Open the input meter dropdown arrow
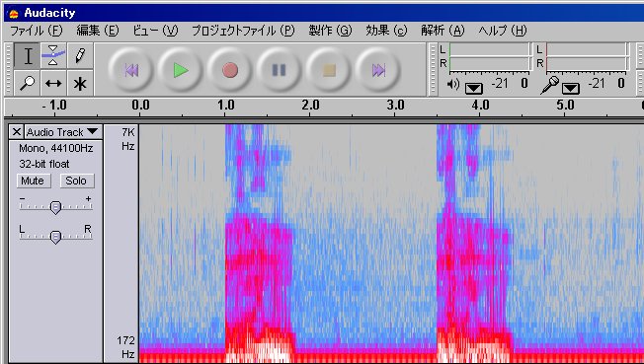Viewport: 644px width, 364px height. [x=571, y=88]
